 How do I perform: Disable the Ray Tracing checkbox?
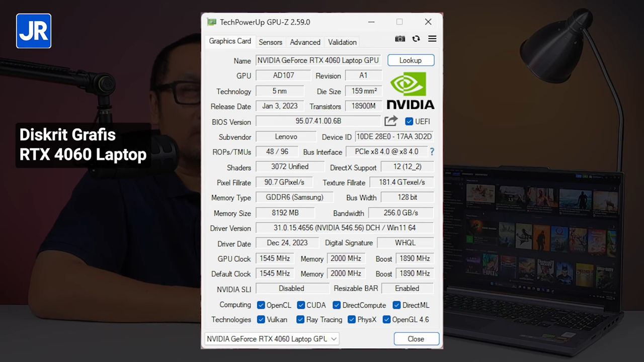300,320
